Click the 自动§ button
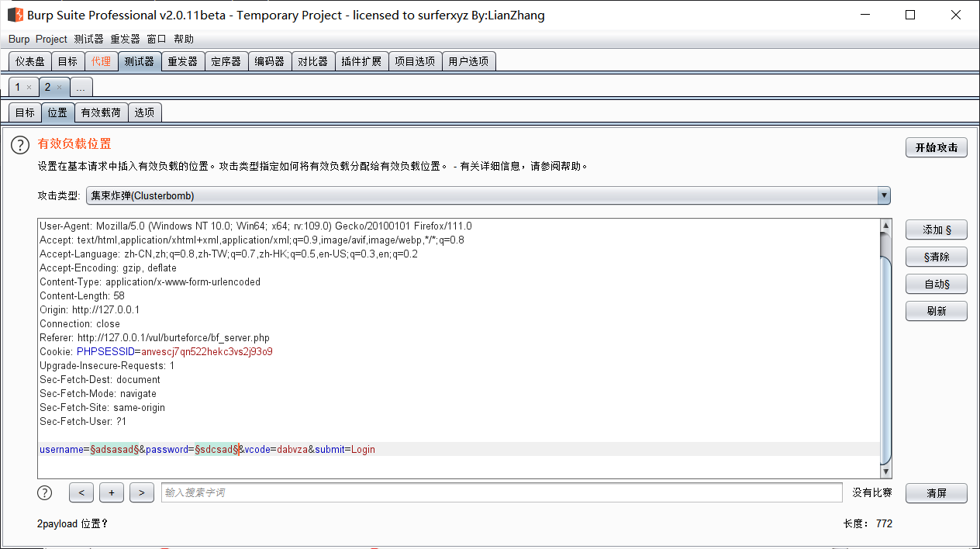Image resolution: width=980 pixels, height=549 pixels. pos(936,284)
